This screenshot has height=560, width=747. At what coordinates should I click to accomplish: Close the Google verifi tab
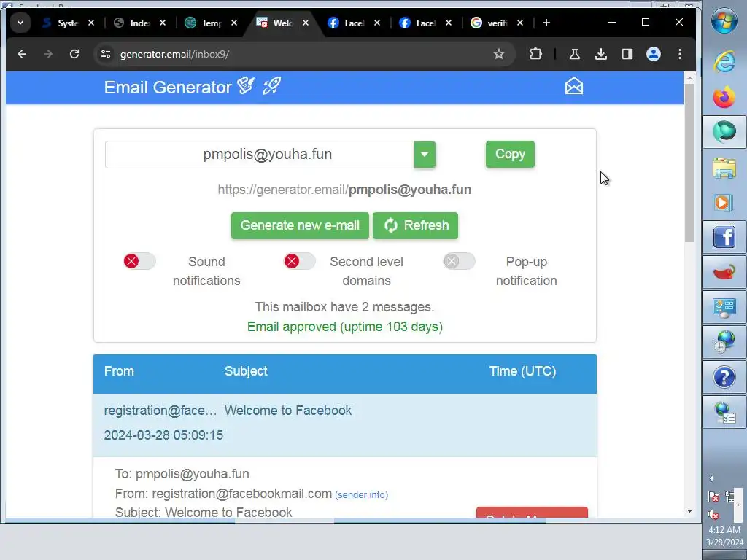point(519,23)
